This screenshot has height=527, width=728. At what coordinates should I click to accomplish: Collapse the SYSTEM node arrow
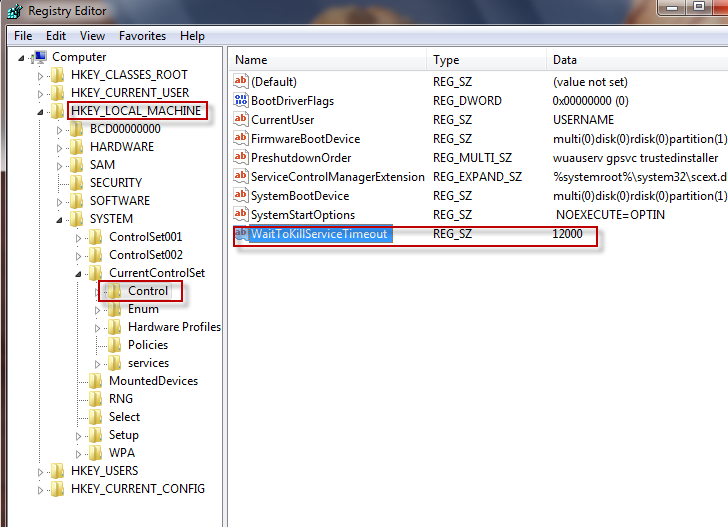[59, 220]
